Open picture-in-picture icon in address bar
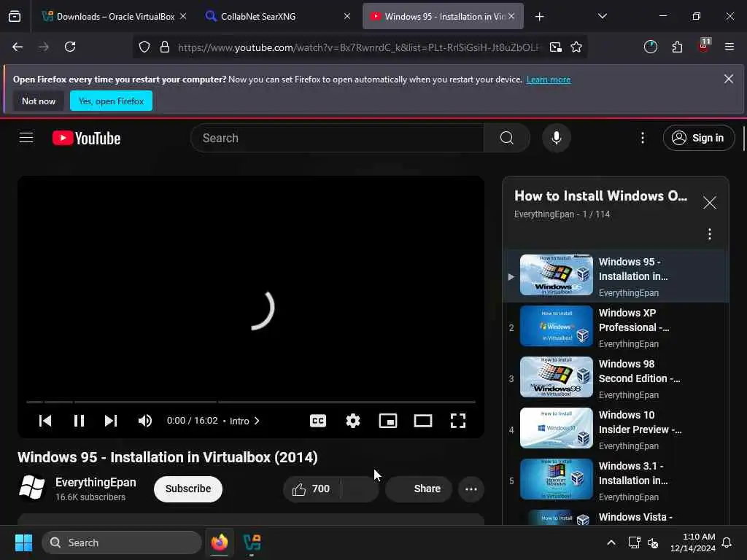Viewport: 747px width, 560px height. (x=555, y=47)
